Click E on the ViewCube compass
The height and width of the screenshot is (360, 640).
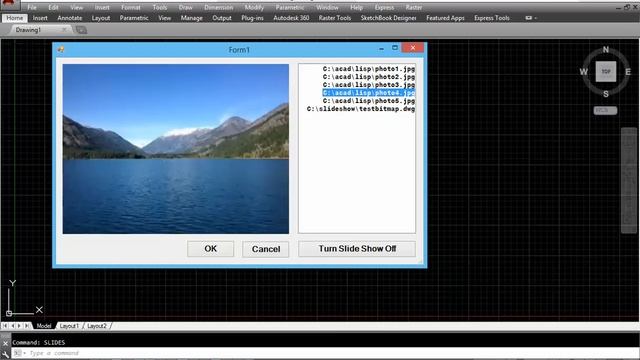click(628, 72)
